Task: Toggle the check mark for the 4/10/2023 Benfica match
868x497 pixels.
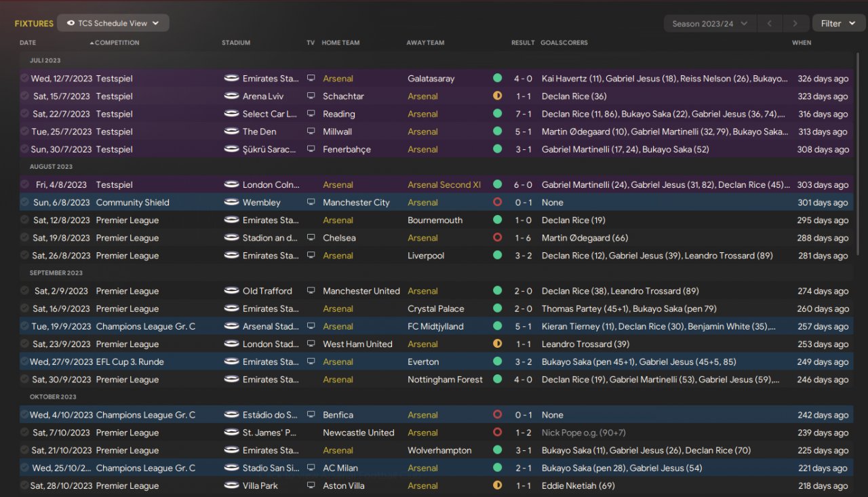Action: pyautogui.click(x=24, y=414)
